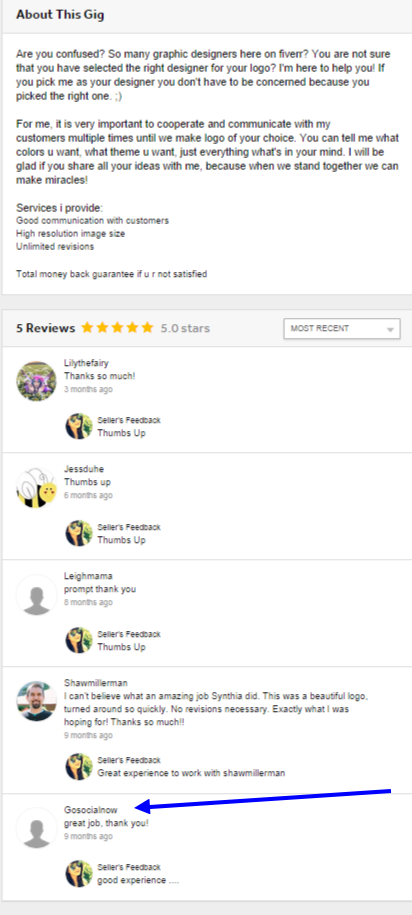This screenshot has width=412, height=915.
Task: Open Lilythefairy's profile avatar
Action: click(36, 380)
